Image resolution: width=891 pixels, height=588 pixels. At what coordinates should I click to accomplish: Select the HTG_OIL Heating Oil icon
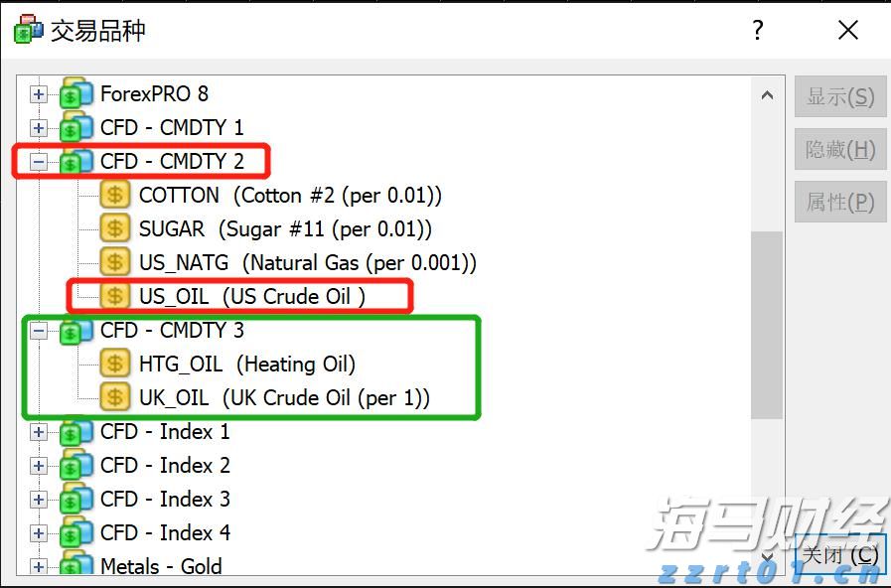(112, 364)
